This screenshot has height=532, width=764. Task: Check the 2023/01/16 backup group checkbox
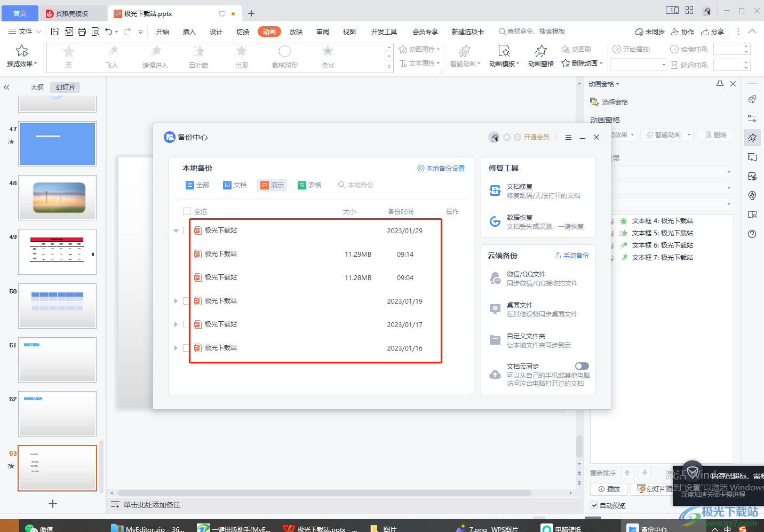coord(186,348)
